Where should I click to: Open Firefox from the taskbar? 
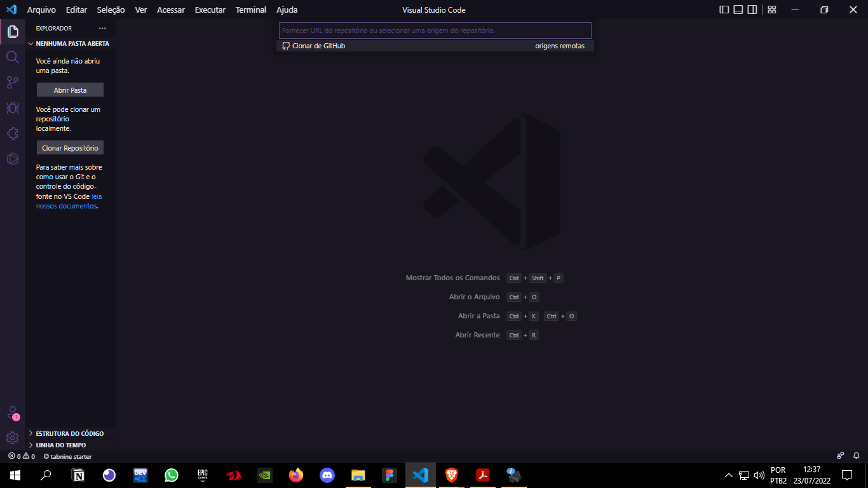[295, 475]
